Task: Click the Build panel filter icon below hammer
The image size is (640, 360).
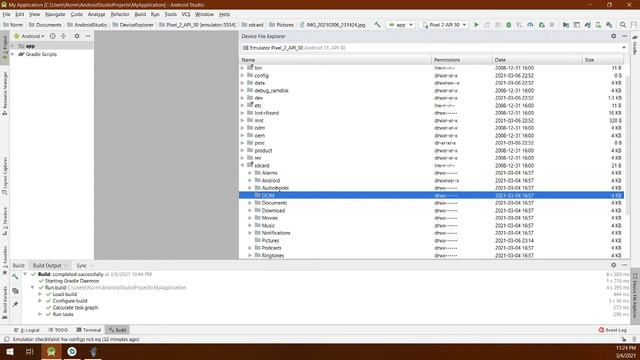Action: [15, 291]
